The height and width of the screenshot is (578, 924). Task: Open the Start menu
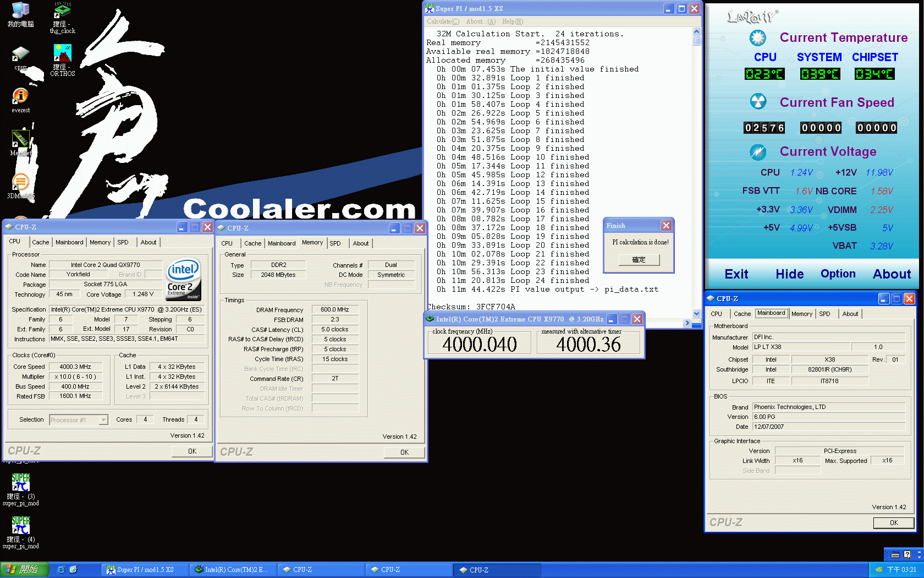pos(25,570)
